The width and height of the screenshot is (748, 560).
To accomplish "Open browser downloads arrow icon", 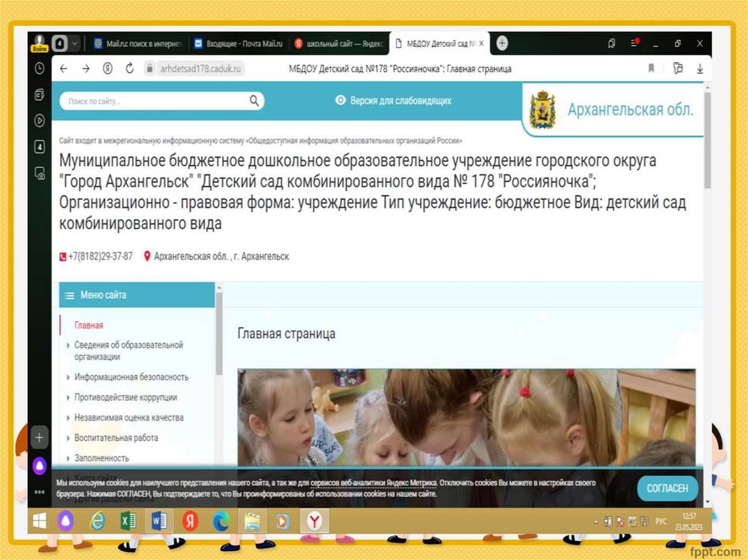I will click(x=700, y=69).
